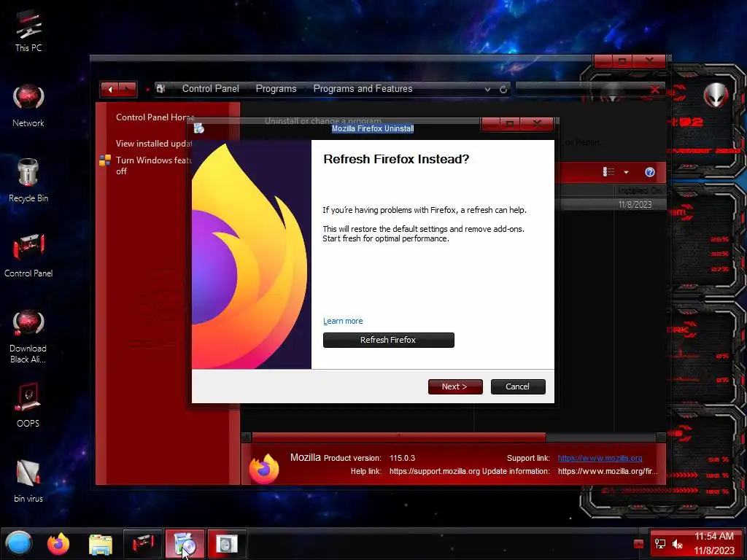This screenshot has height=560, width=747.
Task: Click the support.mozilla.org help link text
Action: [435, 472]
